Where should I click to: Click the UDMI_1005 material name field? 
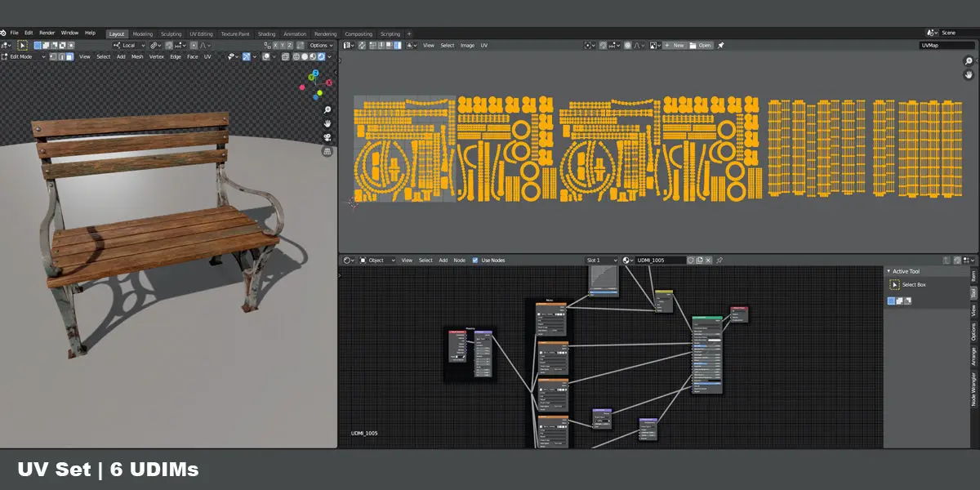[x=661, y=261]
